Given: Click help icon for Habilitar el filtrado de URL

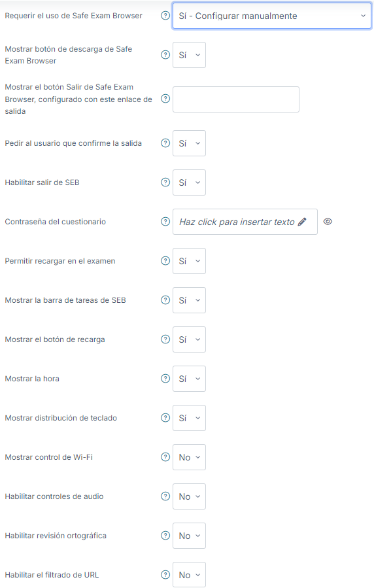Looking at the screenshot, I should tap(165, 574).
